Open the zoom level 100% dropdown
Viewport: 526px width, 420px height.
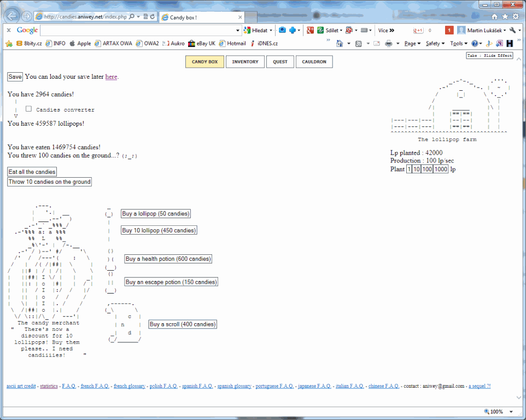point(511,412)
